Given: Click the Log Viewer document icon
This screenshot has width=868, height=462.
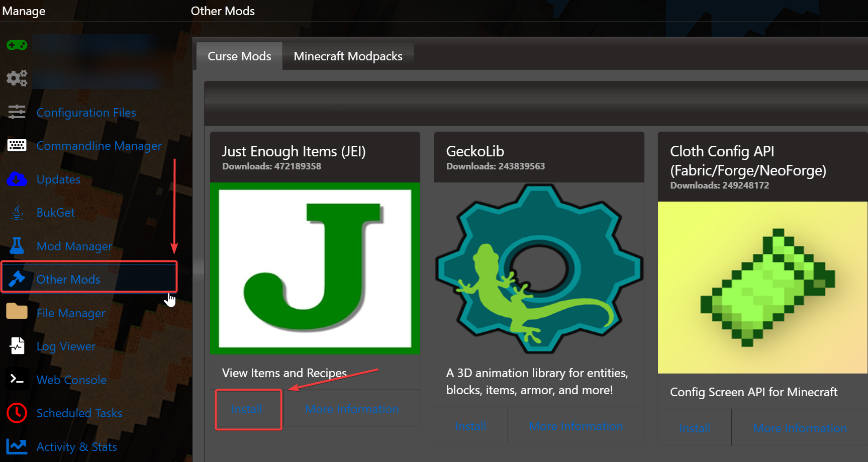Looking at the screenshot, I should pos(17,346).
